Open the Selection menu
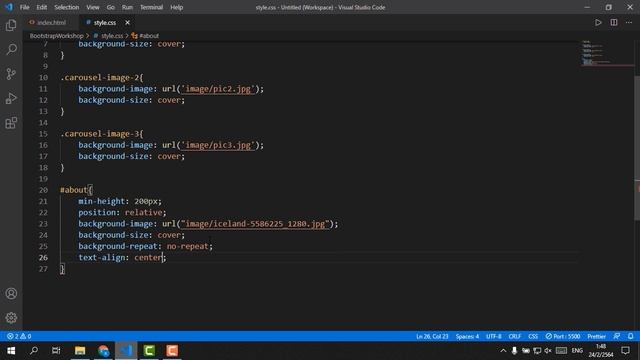The width and height of the screenshot is (640, 360). tap(67, 7)
